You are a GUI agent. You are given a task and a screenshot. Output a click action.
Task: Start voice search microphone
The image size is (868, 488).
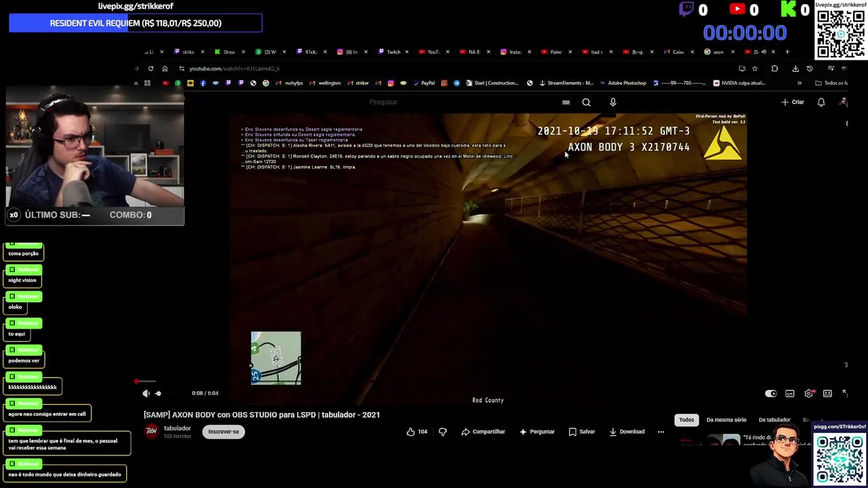click(613, 102)
